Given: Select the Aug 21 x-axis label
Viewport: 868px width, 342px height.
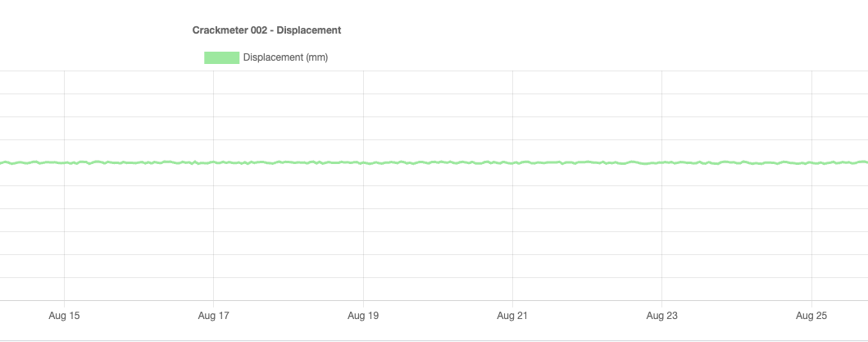Looking at the screenshot, I should (512, 315).
